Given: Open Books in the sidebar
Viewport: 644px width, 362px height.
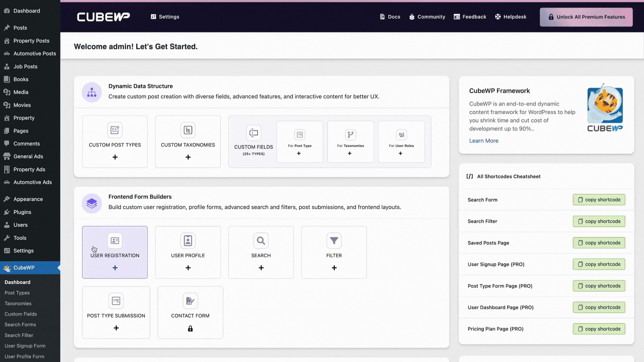Looking at the screenshot, I should 30,79.
